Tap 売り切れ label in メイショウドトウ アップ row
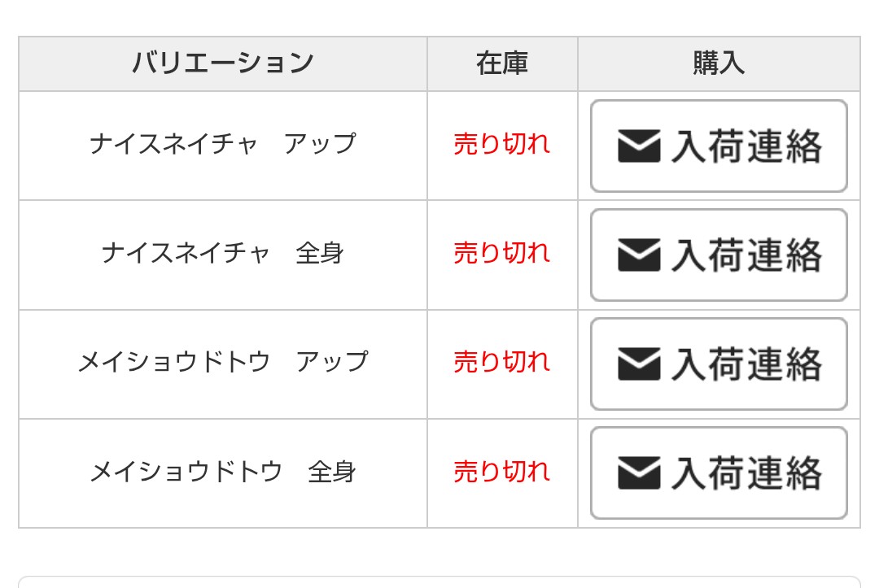879x588 pixels. tap(501, 362)
